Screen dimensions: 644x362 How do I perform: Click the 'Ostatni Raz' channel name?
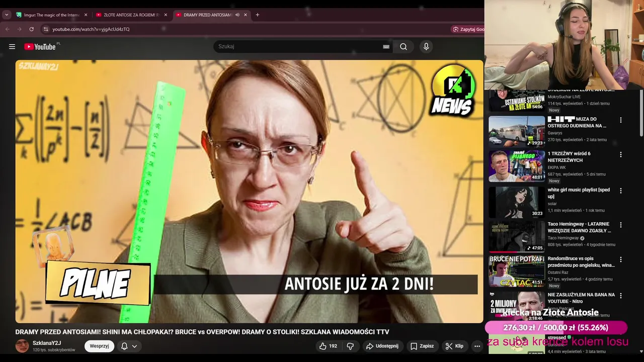coord(558,273)
